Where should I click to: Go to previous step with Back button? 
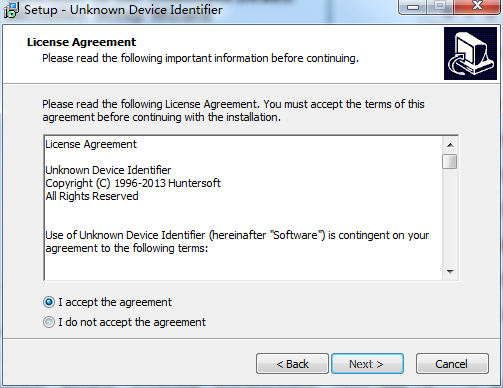pos(292,364)
